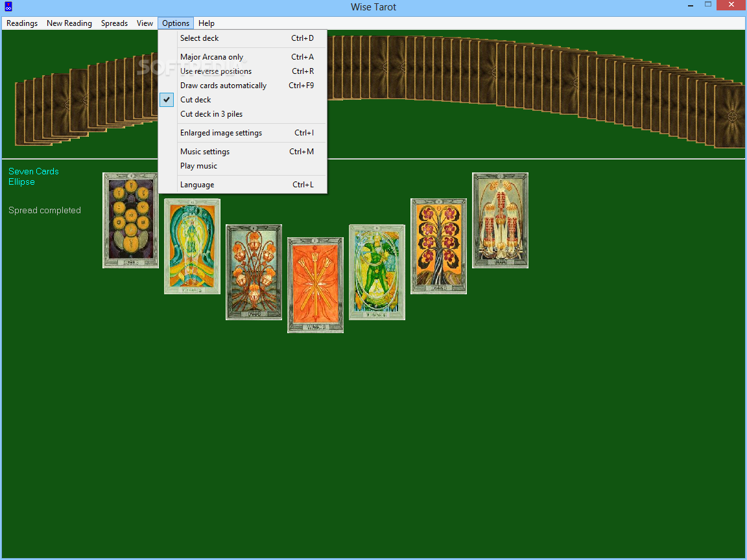Open the View menu

[x=145, y=23]
